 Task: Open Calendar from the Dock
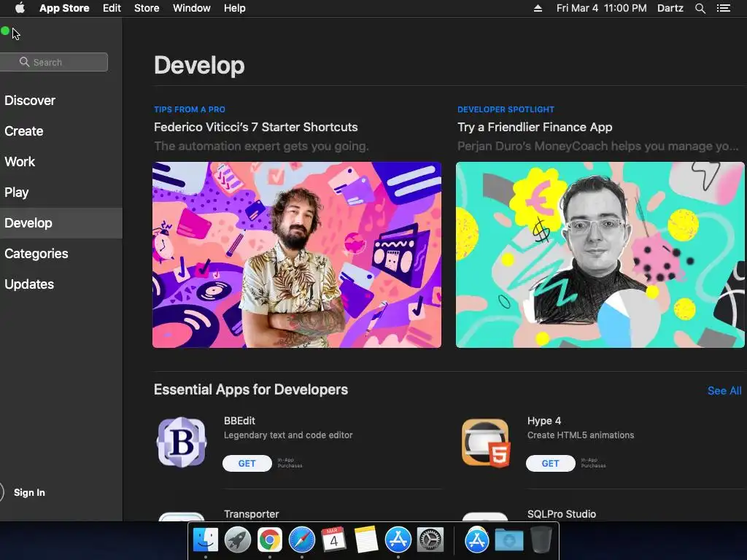(x=333, y=540)
